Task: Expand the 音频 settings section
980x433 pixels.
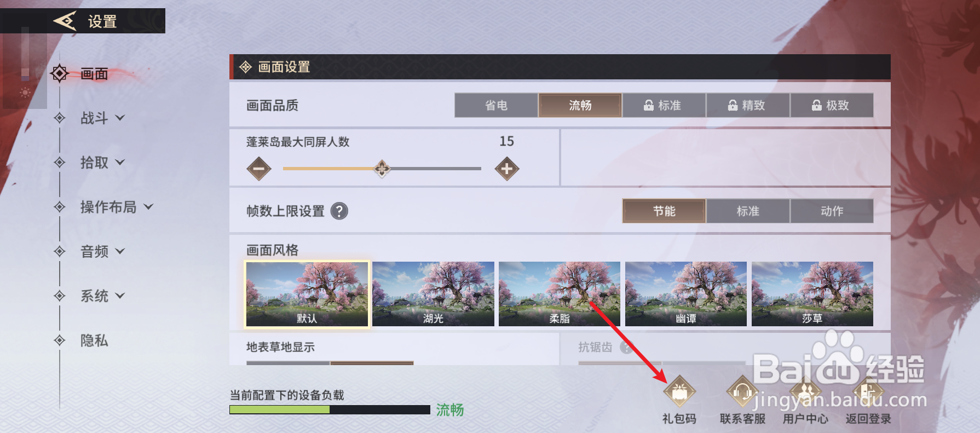Action: [x=102, y=251]
